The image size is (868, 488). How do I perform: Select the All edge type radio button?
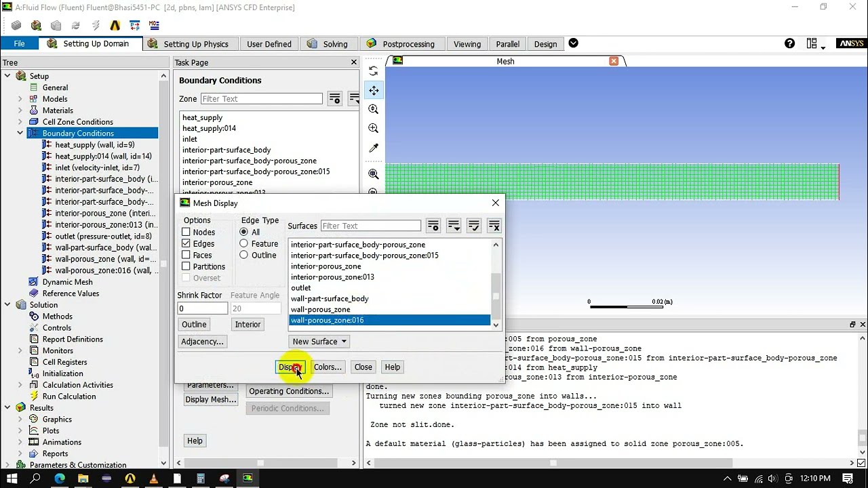coord(243,232)
